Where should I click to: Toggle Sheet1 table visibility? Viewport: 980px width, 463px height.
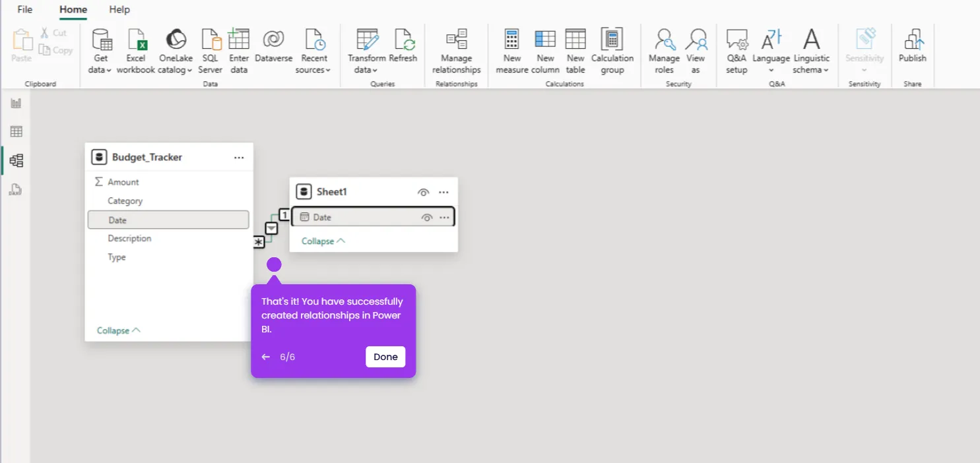click(424, 192)
